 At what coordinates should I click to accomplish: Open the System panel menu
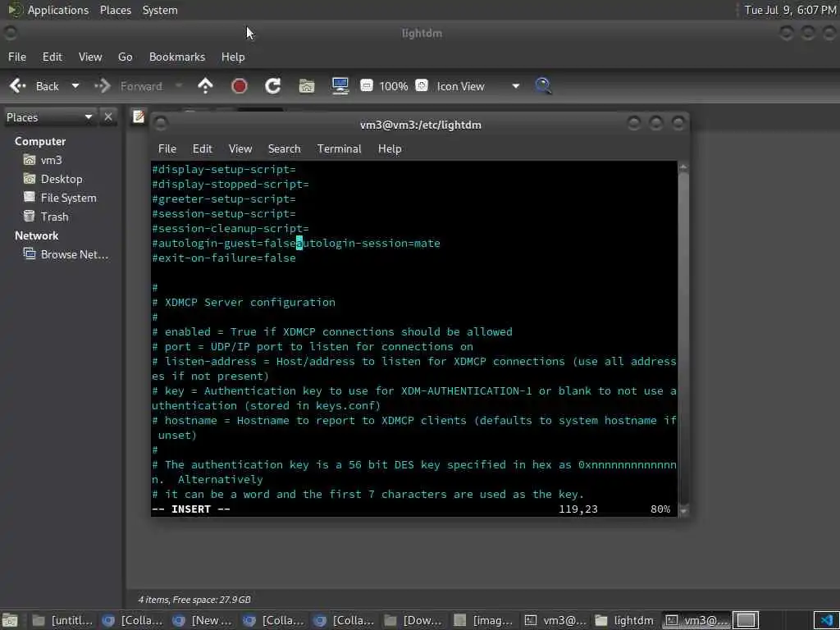coord(160,10)
